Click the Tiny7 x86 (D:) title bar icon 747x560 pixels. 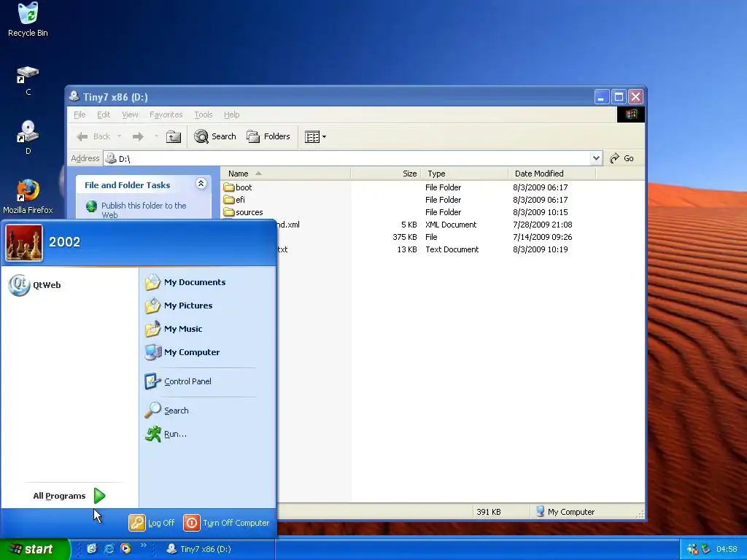tap(74, 96)
